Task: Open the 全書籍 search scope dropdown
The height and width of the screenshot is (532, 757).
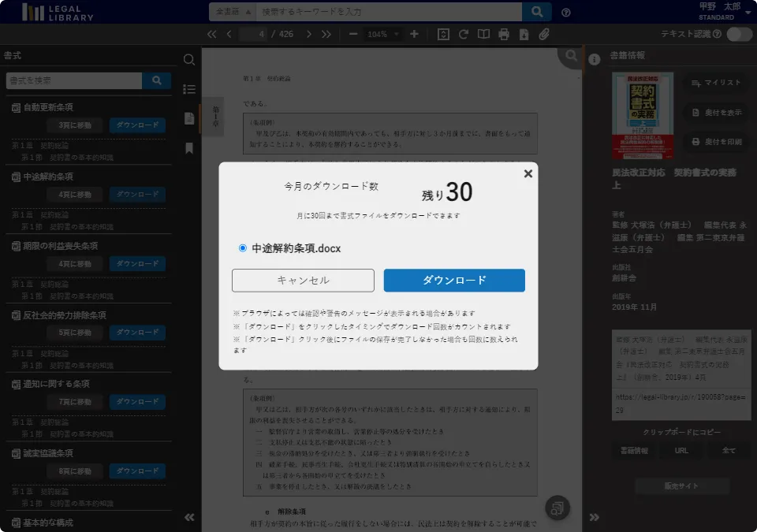Action: tap(233, 12)
